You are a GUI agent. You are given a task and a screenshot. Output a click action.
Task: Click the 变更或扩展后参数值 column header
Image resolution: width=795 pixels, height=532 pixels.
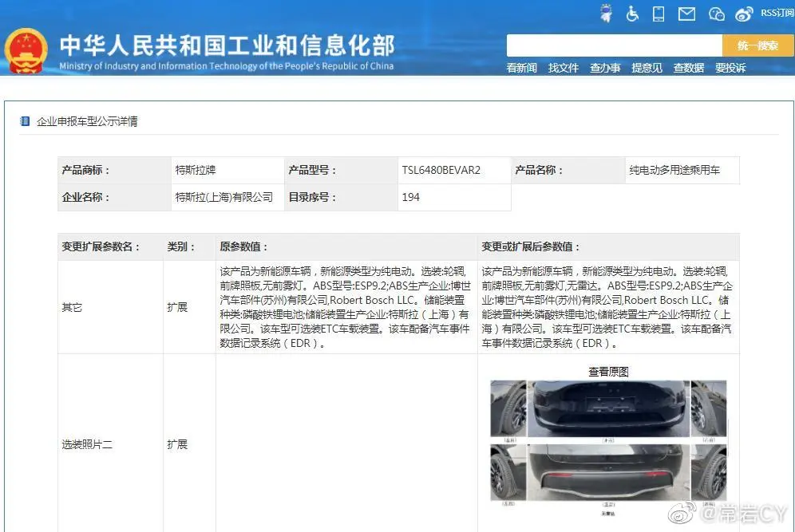point(608,246)
